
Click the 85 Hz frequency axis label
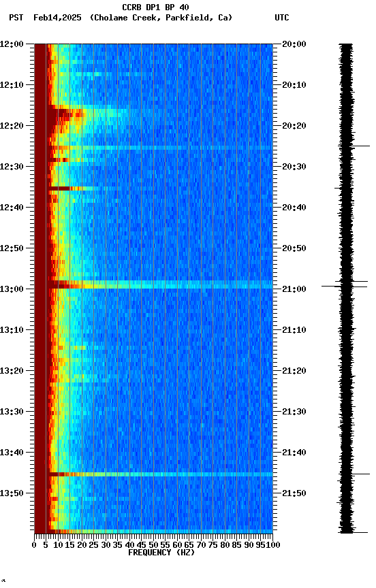coord(237,545)
